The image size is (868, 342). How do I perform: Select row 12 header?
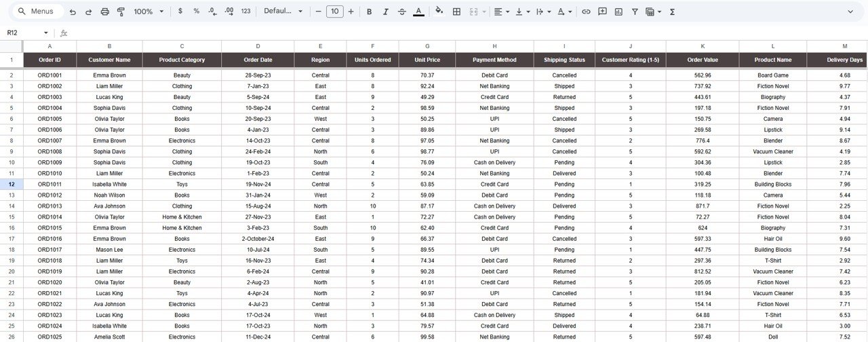coord(12,184)
